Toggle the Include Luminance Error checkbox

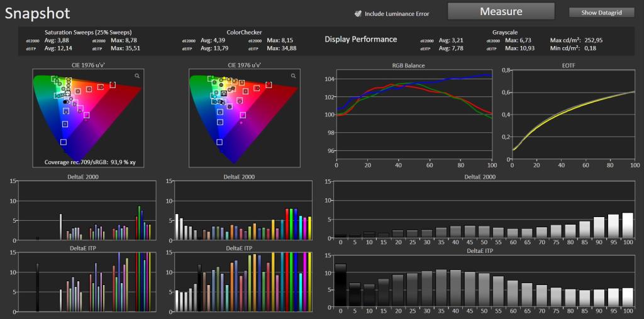coord(358,14)
